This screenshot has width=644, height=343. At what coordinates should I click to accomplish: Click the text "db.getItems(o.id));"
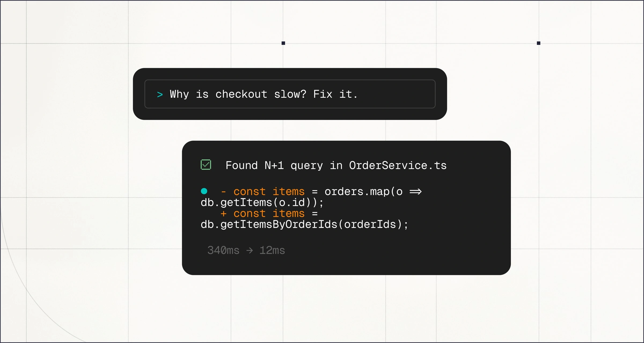point(262,203)
